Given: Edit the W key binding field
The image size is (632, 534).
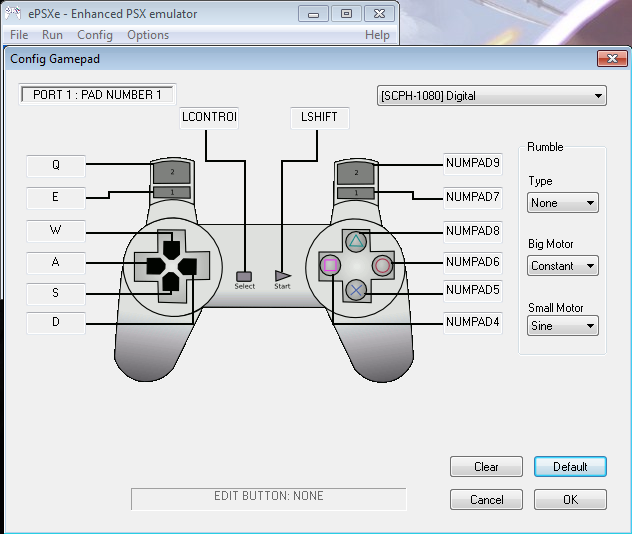Looking at the screenshot, I should coord(56,231).
